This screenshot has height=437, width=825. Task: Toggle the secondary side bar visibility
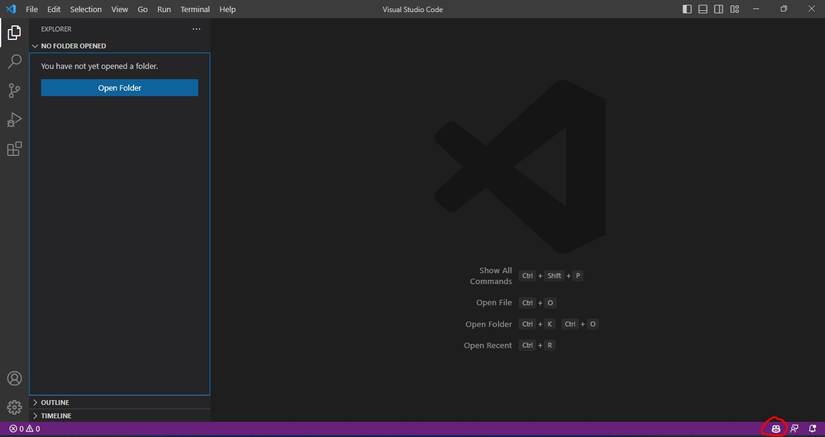coord(719,9)
